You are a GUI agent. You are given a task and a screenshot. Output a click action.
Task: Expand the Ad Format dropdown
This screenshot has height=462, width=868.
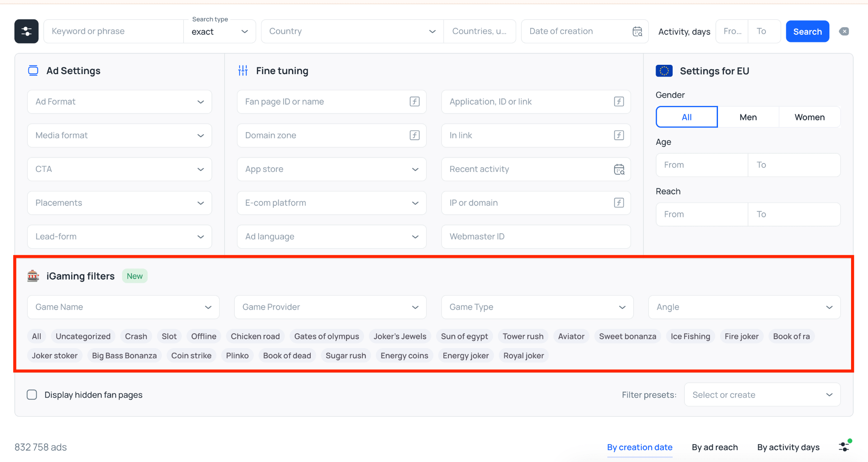coord(120,102)
